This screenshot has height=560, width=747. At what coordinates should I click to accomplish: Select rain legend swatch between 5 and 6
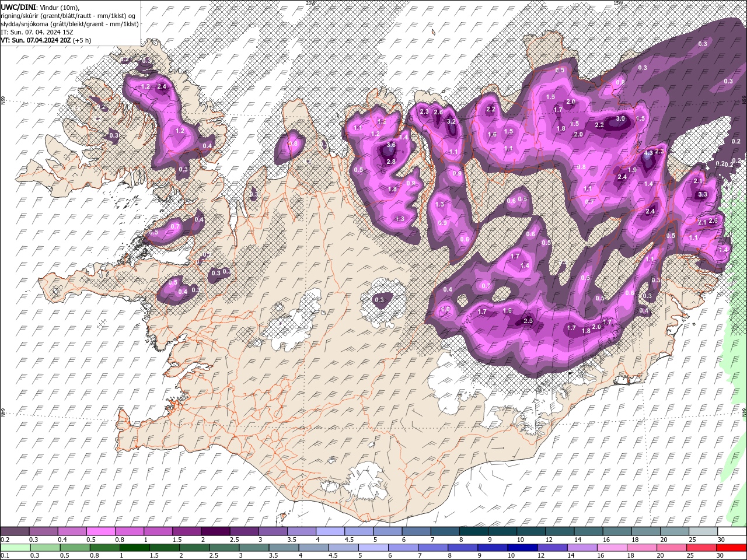pos(373,548)
